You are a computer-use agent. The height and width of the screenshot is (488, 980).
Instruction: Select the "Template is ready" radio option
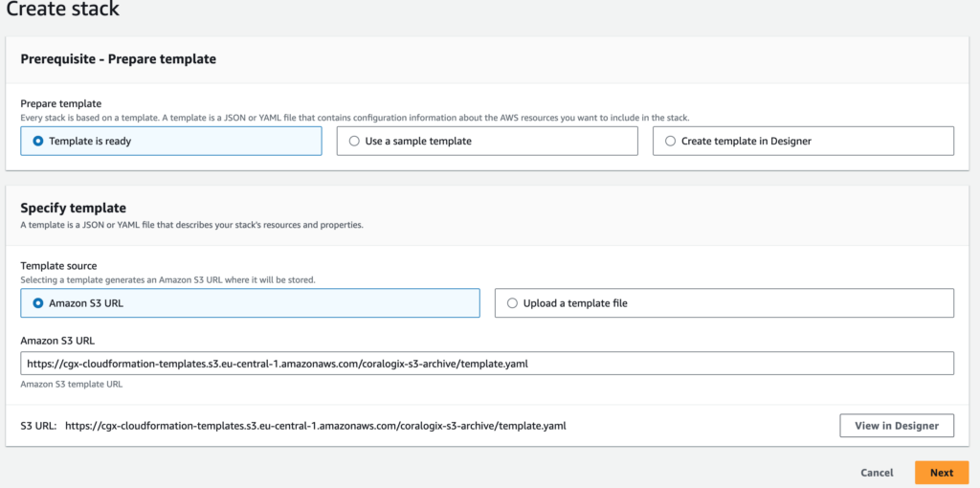[171, 142]
